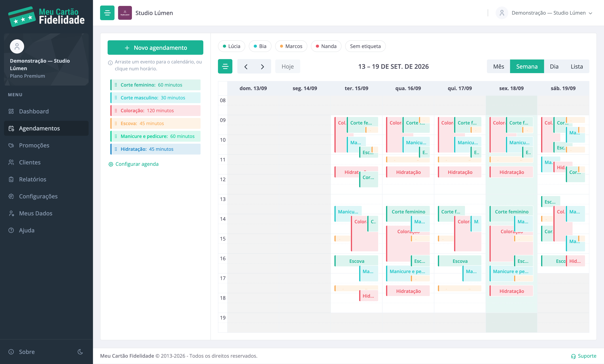The height and width of the screenshot is (364, 604).
Task: Toggle dark mode with the moon icon
Action: (80, 352)
